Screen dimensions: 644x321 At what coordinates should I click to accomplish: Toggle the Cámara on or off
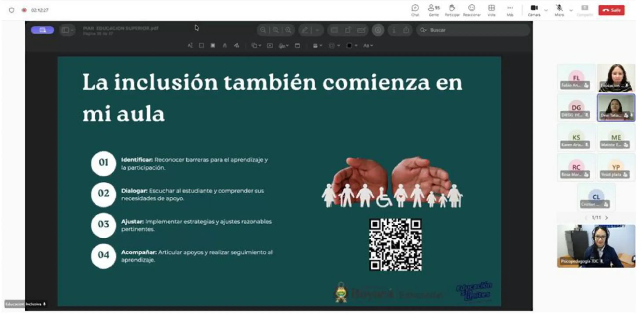point(534,11)
